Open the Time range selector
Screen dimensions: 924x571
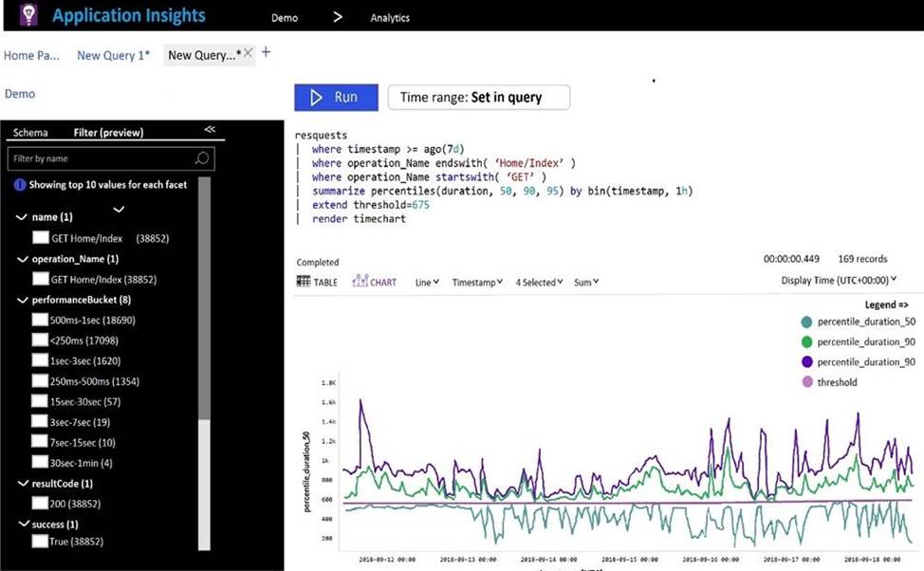478,98
